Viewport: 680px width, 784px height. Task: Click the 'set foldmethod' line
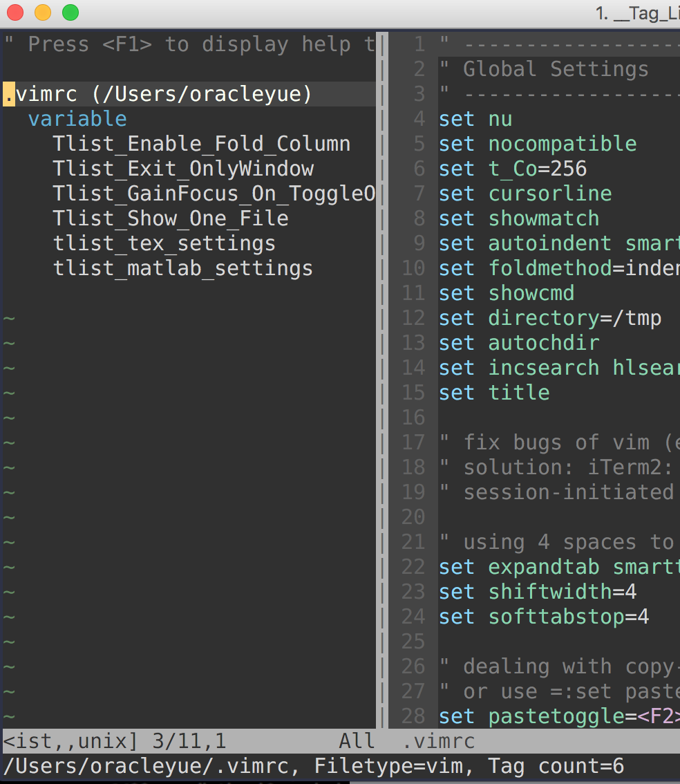[560, 268]
